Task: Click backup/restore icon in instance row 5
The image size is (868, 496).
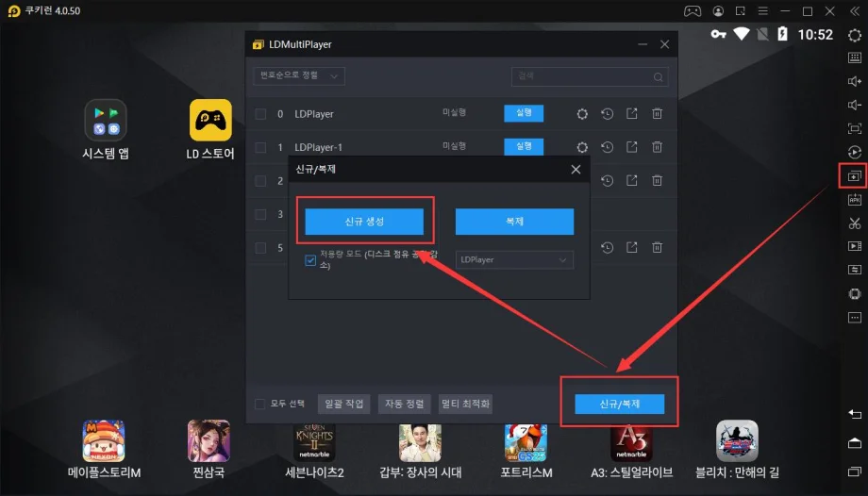Action: [x=608, y=247]
